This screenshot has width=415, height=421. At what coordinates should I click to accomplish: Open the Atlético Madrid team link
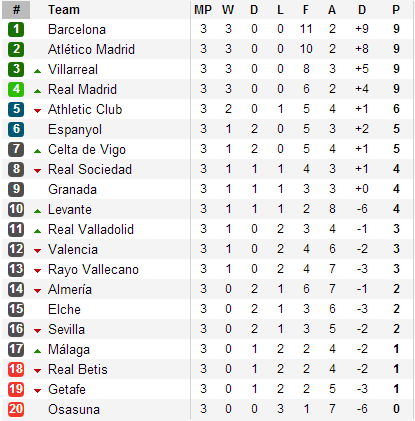click(91, 49)
